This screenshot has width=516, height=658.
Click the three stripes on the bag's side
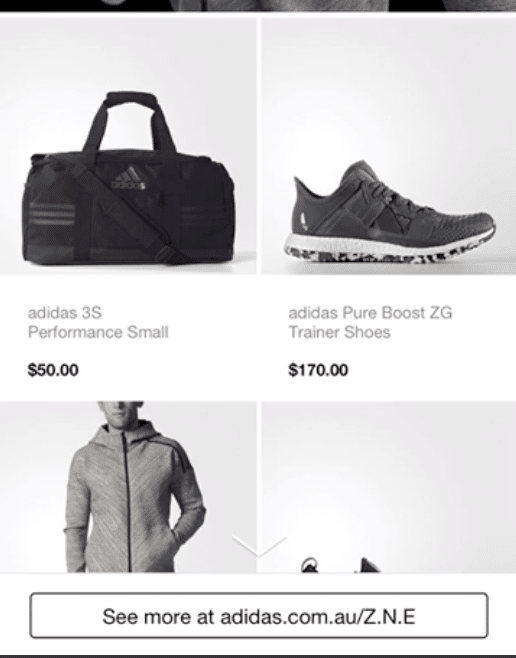52,216
